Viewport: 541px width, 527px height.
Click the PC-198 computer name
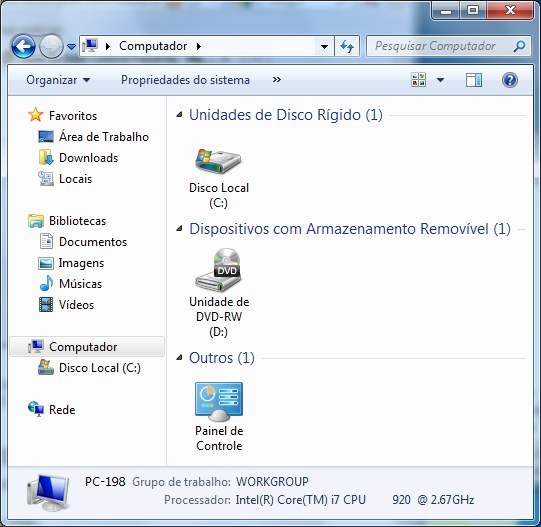tap(105, 481)
